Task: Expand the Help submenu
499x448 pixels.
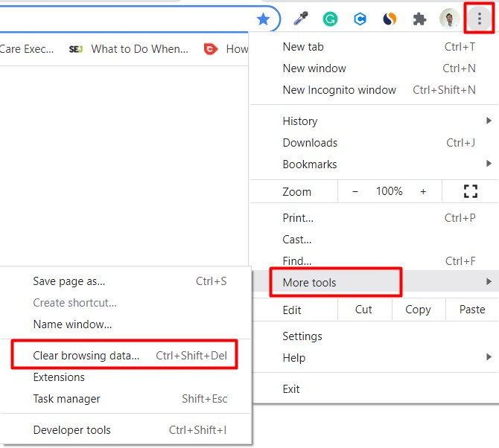Action: point(374,358)
